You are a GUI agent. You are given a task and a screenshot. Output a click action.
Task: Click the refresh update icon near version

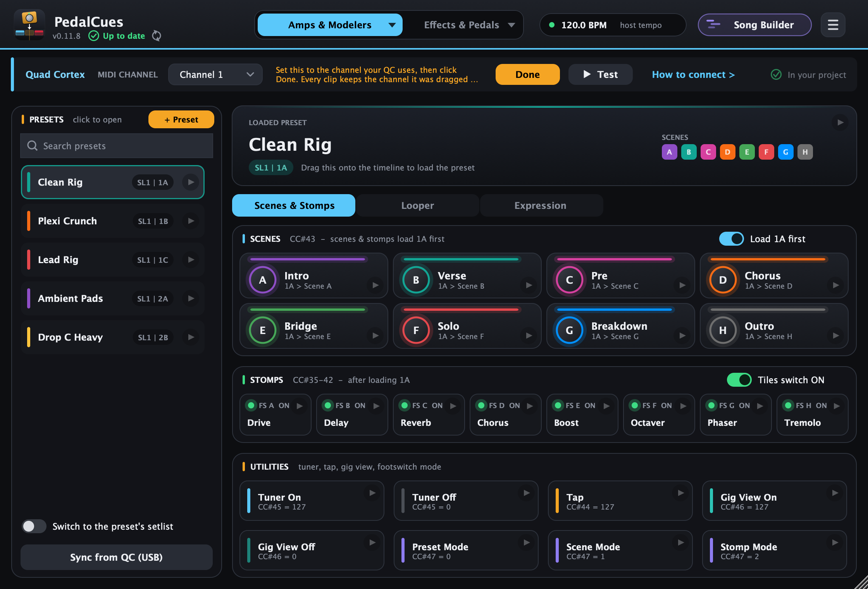pos(157,36)
